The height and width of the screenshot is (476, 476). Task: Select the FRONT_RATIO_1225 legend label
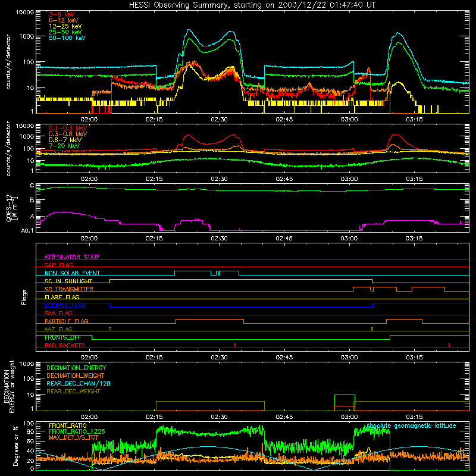coord(77,431)
